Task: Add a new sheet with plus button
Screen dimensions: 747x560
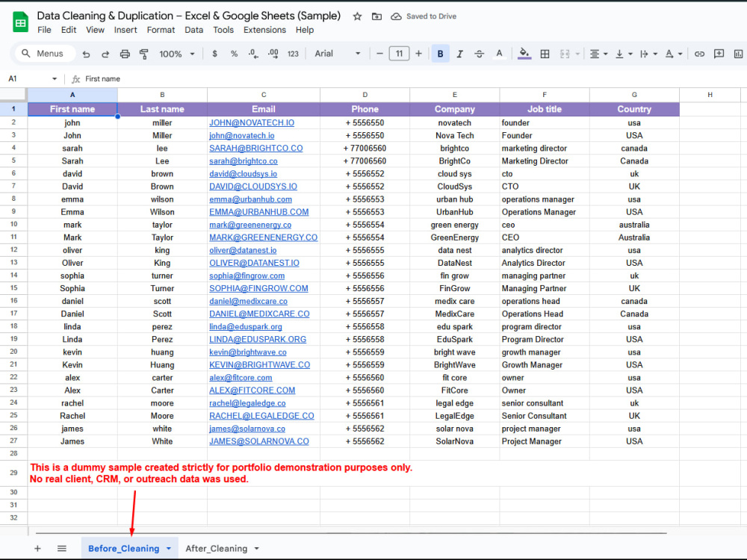Action: click(37, 549)
